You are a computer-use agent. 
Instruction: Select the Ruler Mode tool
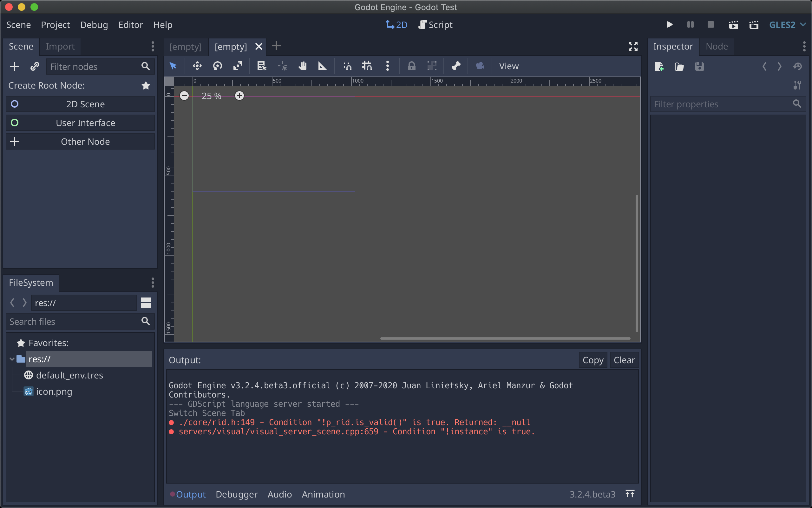pyautogui.click(x=323, y=66)
